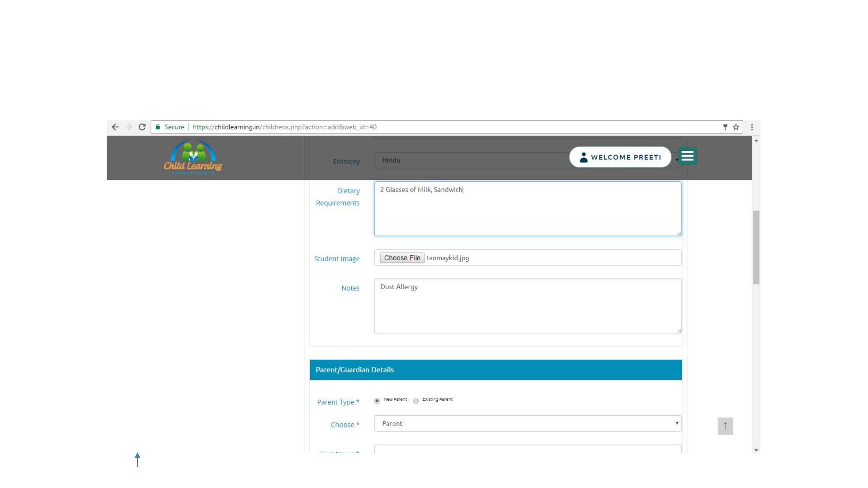Click the scroll-to-top arrow button
868x488 pixels.
pos(725,426)
